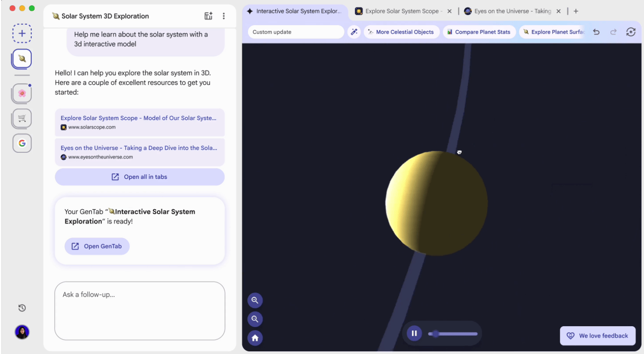This screenshot has width=644, height=354.
Task: Pause the solar system animation
Action: point(414,333)
